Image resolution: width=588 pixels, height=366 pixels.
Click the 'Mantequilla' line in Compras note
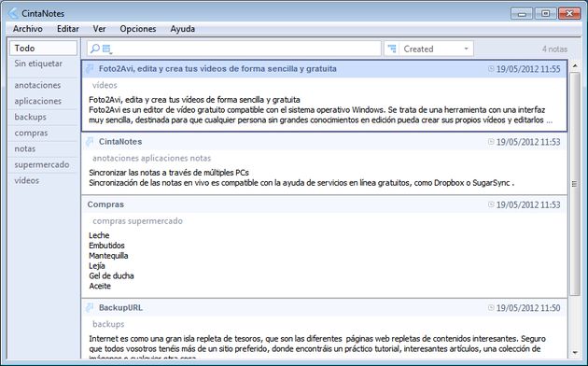pyautogui.click(x=108, y=256)
